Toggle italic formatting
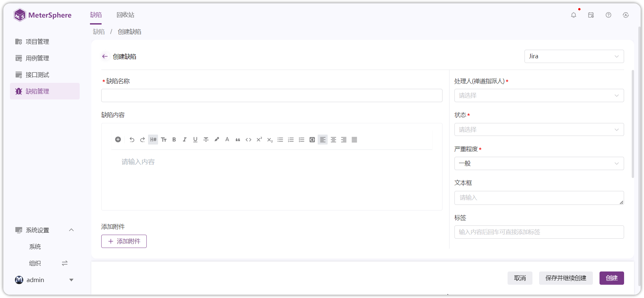 point(185,140)
